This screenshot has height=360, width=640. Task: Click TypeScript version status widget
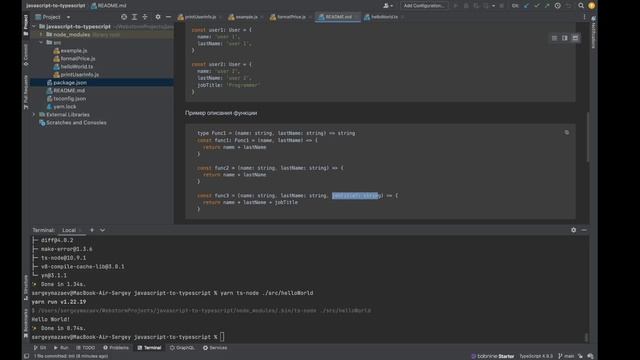point(536,356)
